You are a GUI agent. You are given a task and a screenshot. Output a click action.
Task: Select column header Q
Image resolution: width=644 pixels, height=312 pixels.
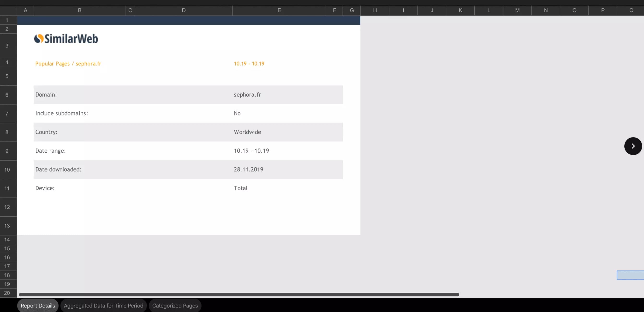pos(632,10)
